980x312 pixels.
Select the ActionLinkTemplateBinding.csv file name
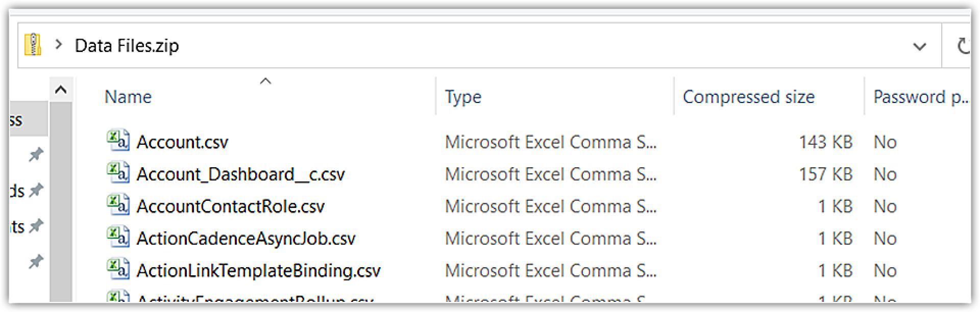(x=258, y=270)
